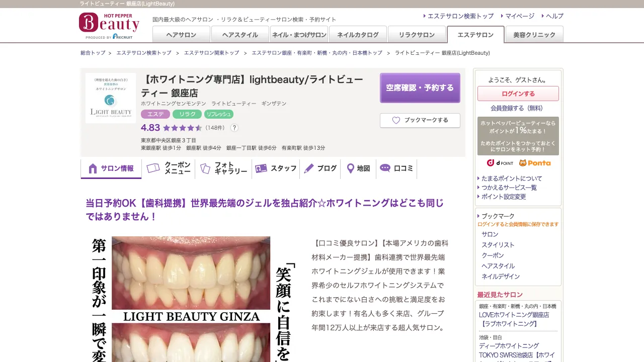Image resolution: width=644 pixels, height=362 pixels.
Task: Click 総合トップ breadcrumb
Action: (93, 53)
